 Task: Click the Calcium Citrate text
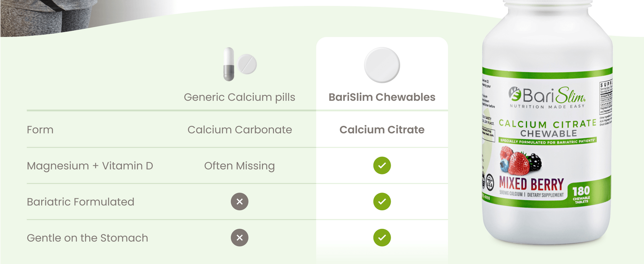[382, 130]
